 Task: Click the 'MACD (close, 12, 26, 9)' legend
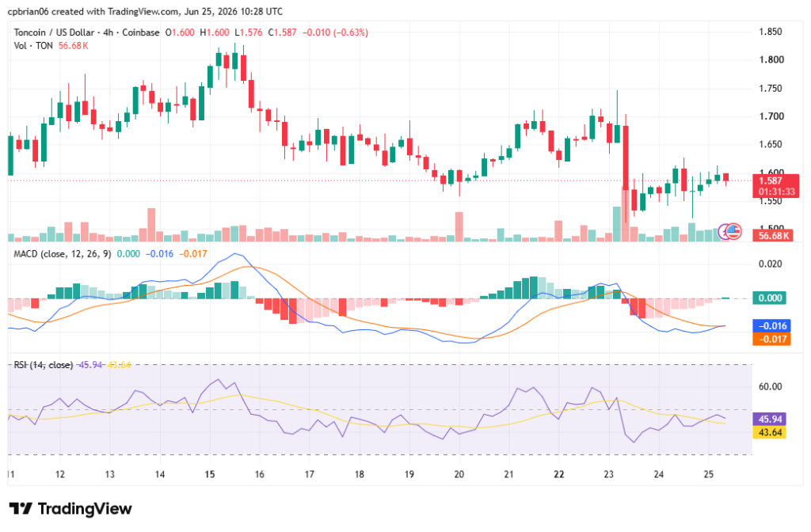click(x=62, y=254)
